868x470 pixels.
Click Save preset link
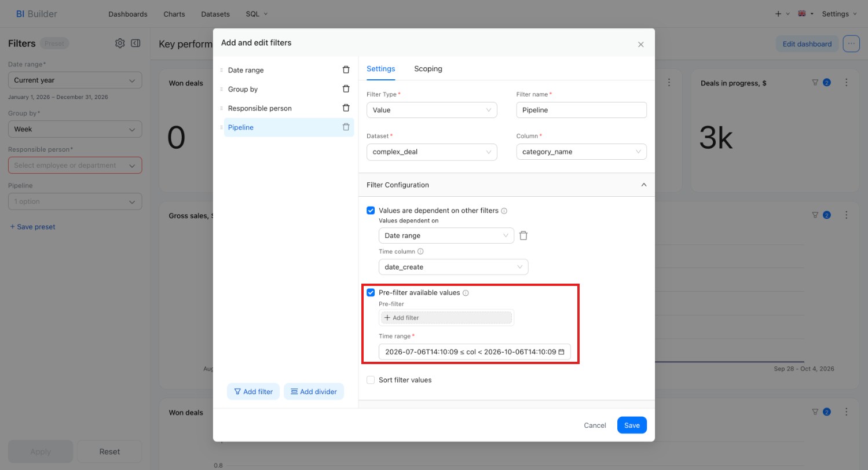point(32,227)
